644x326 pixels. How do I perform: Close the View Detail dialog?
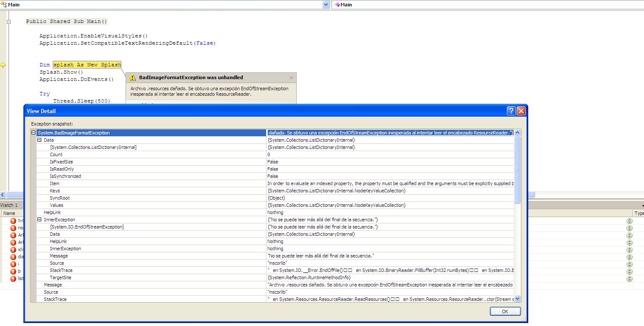(521, 111)
